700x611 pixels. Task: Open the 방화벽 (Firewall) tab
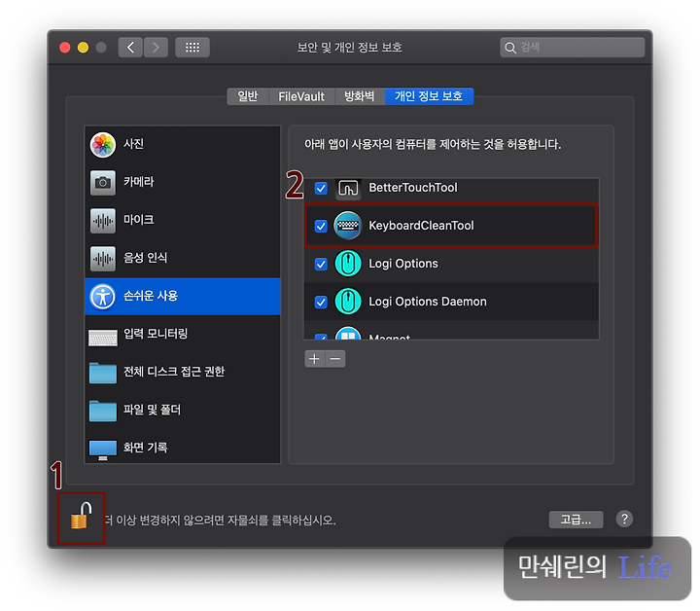click(x=360, y=96)
